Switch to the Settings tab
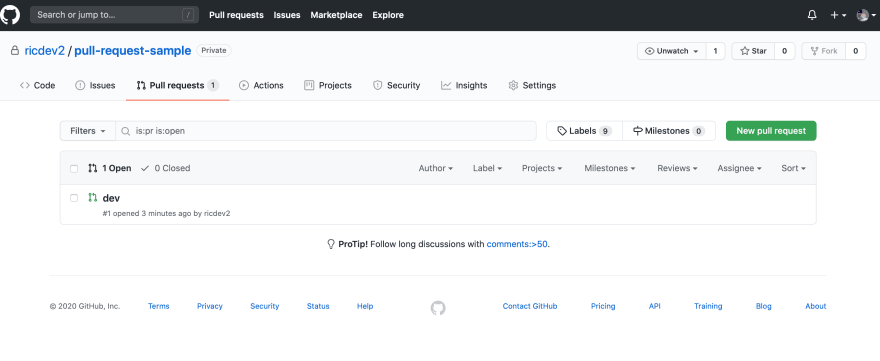This screenshot has width=880, height=361. (x=532, y=85)
